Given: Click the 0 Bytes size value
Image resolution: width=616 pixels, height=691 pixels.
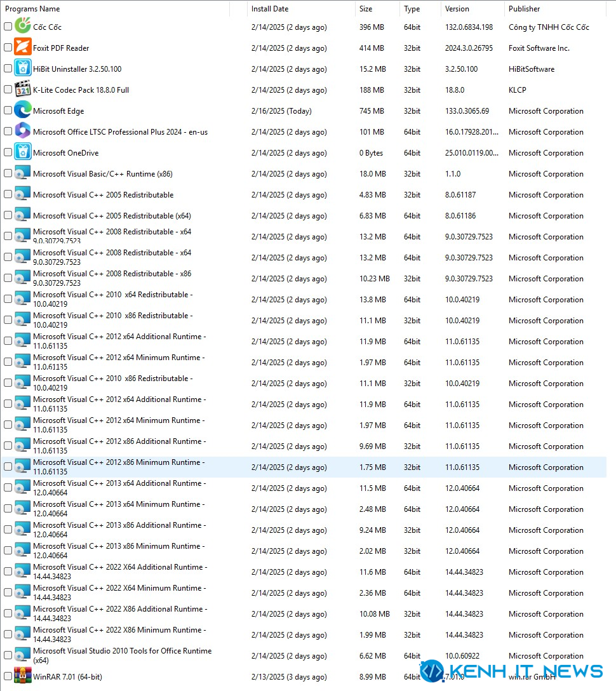Looking at the screenshot, I should click(x=371, y=153).
